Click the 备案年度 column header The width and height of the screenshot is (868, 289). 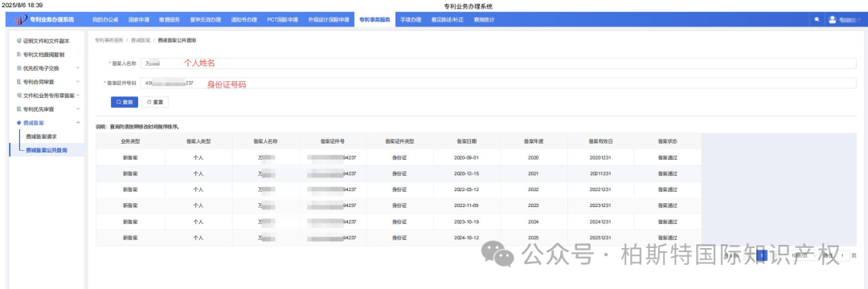534,141
